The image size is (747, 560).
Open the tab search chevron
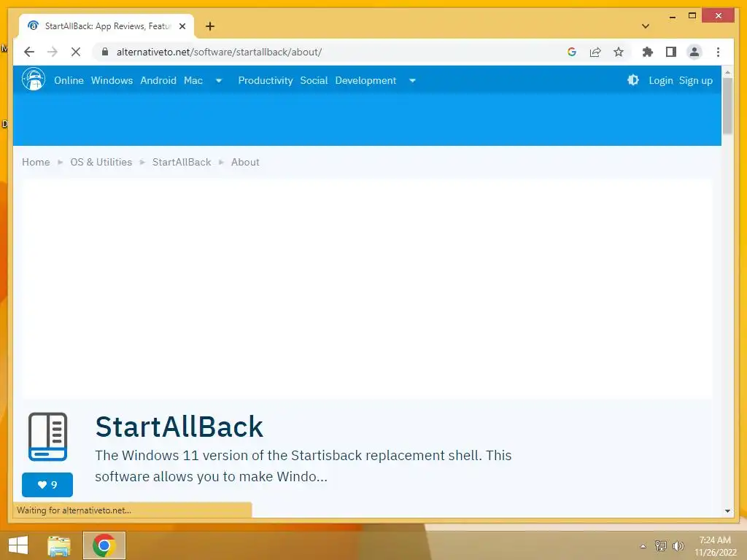point(646,26)
